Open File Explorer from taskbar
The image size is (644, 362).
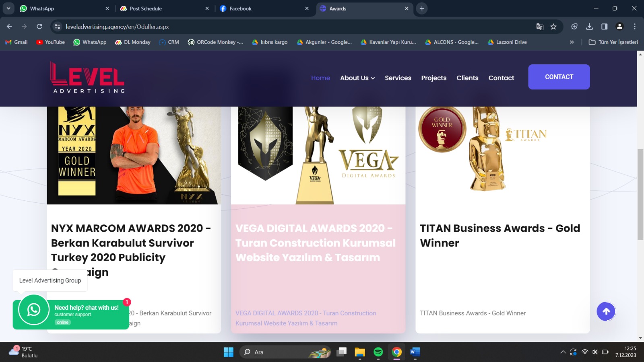click(x=359, y=352)
